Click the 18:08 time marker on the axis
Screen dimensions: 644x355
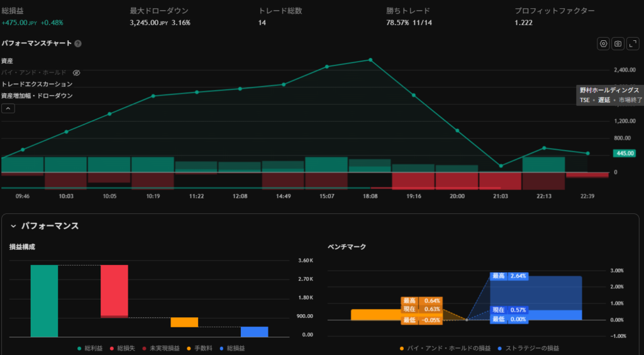pyautogui.click(x=370, y=196)
